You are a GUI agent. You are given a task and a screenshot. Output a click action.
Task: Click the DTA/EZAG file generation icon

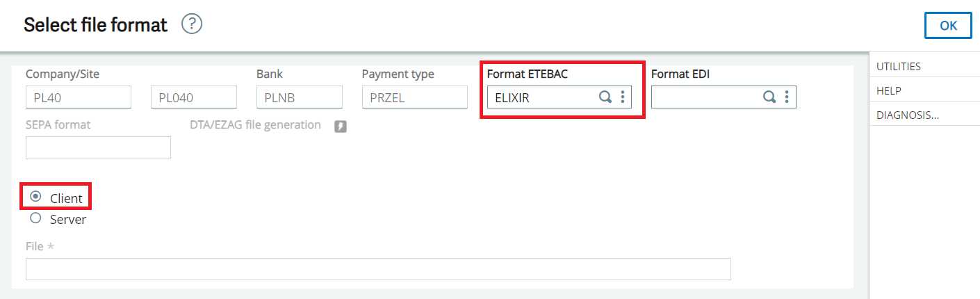pyautogui.click(x=340, y=126)
